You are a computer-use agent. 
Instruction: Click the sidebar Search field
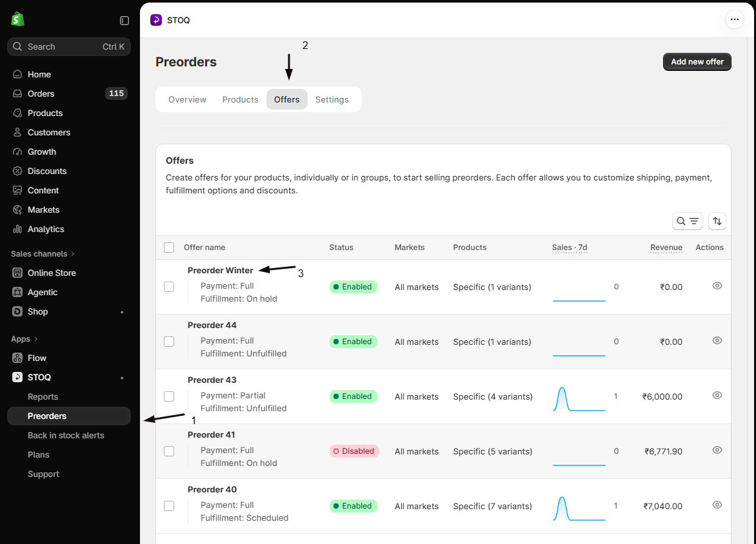(x=69, y=47)
